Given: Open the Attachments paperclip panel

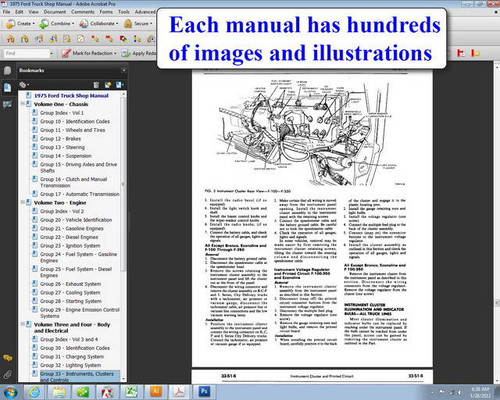Looking at the screenshot, I should (7, 374).
